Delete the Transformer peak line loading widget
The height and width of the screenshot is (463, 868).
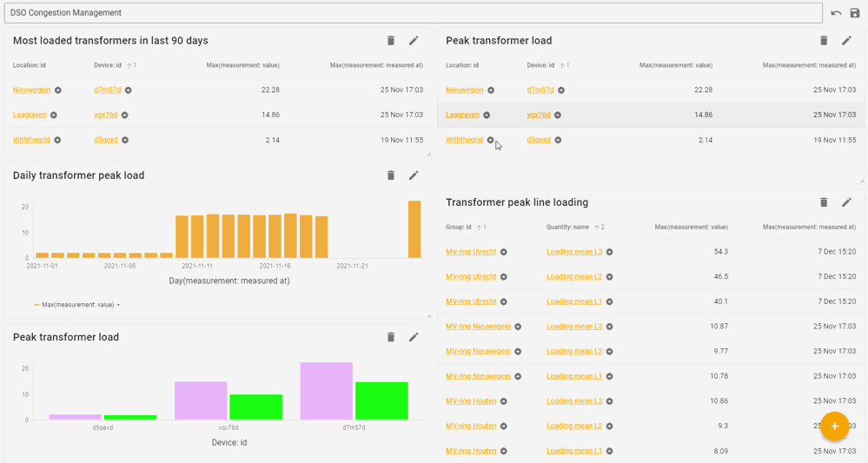[824, 202]
